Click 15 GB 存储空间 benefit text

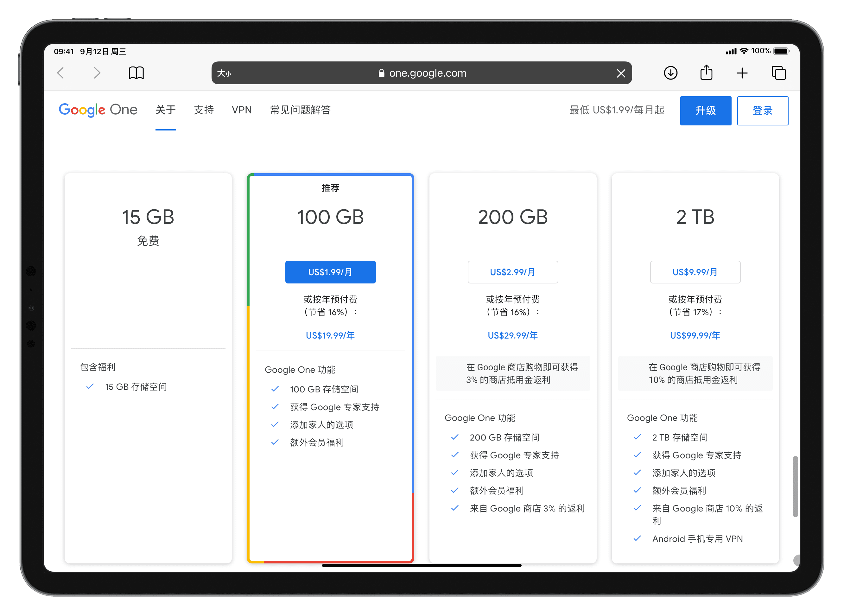point(136,387)
